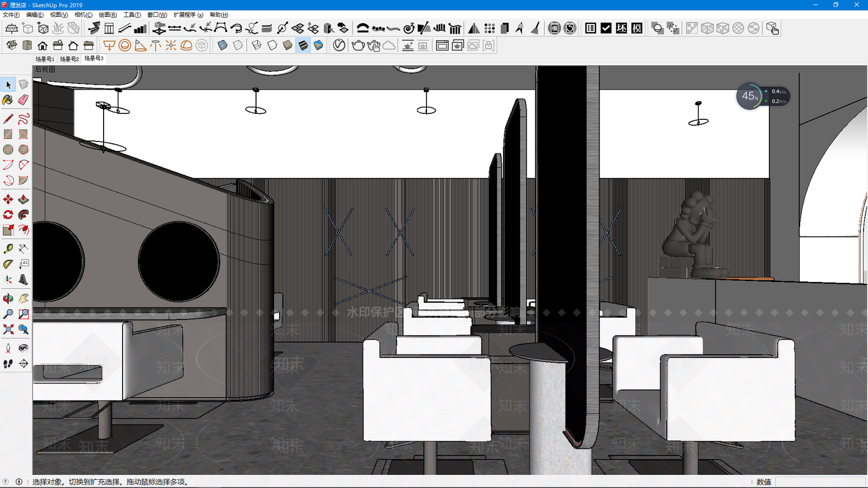Start render with the teapot icon

358,46
